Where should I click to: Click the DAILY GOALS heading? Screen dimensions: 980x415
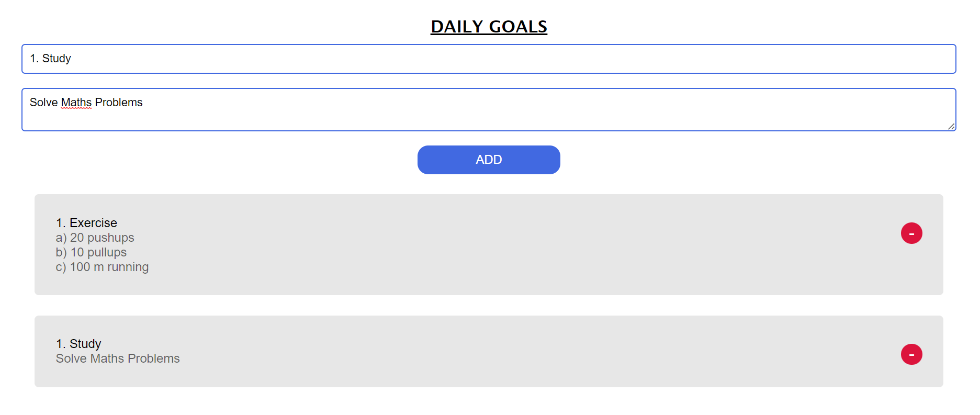(488, 26)
